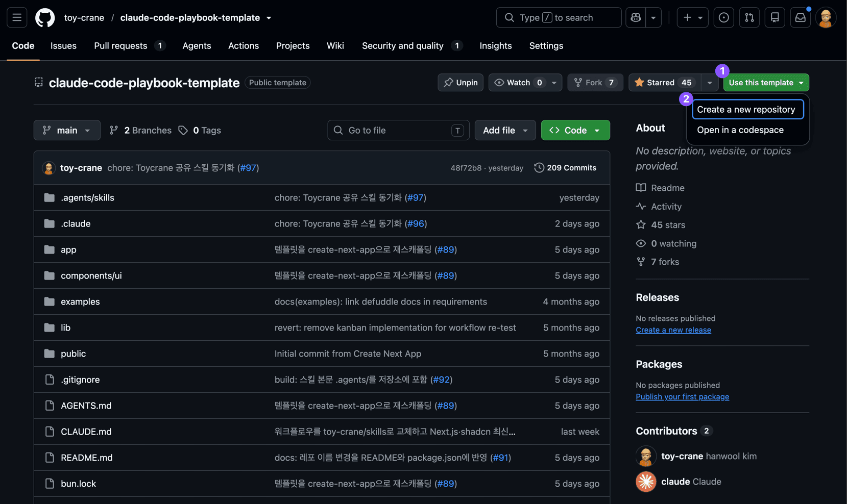Open the Projects tab
The image size is (847, 504).
tap(293, 45)
